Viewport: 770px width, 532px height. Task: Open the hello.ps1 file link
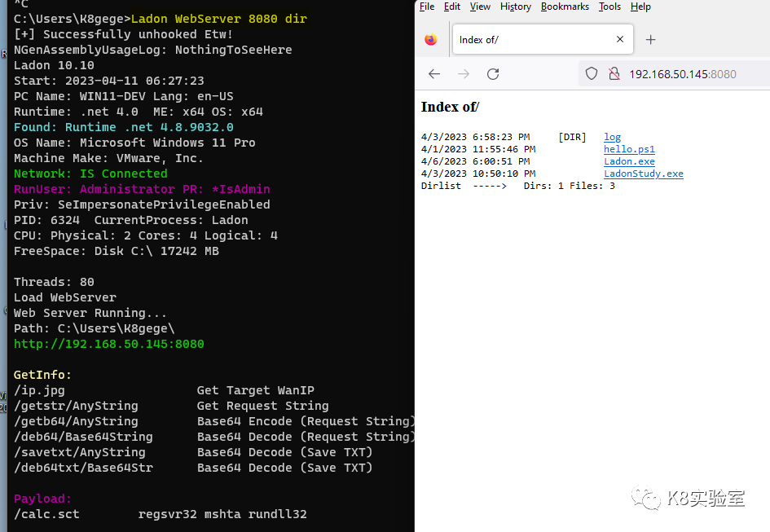point(629,149)
